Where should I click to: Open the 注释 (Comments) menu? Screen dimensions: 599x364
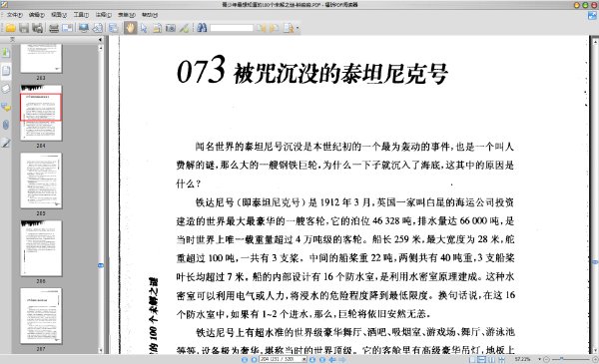104,15
